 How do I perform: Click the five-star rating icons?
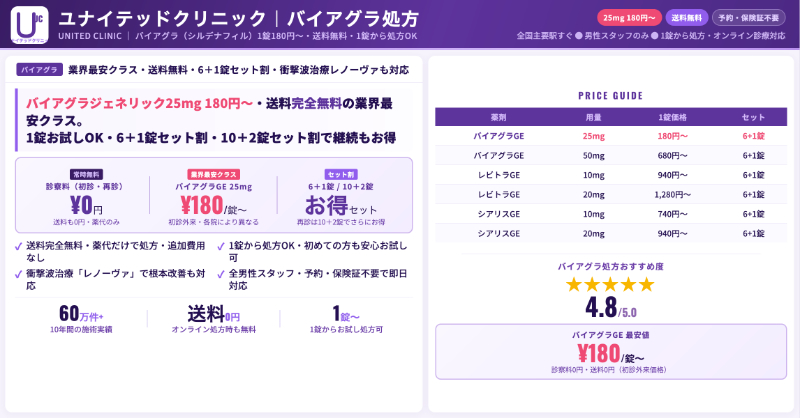click(610, 284)
